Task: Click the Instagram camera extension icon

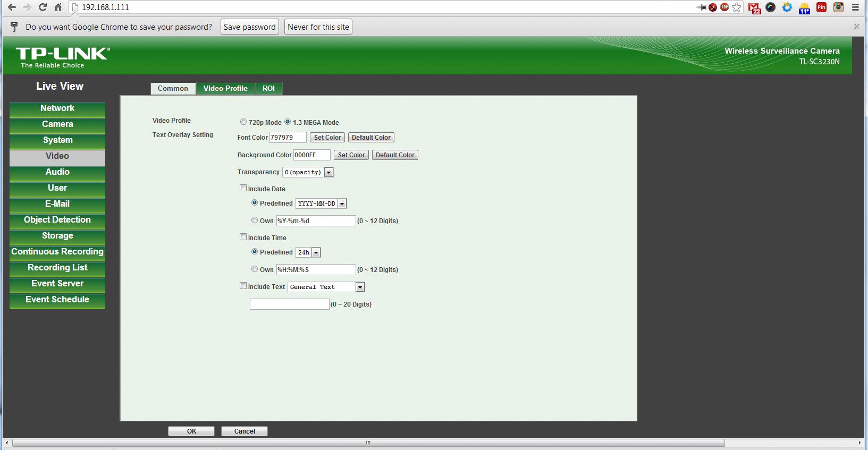Action: 838,7
